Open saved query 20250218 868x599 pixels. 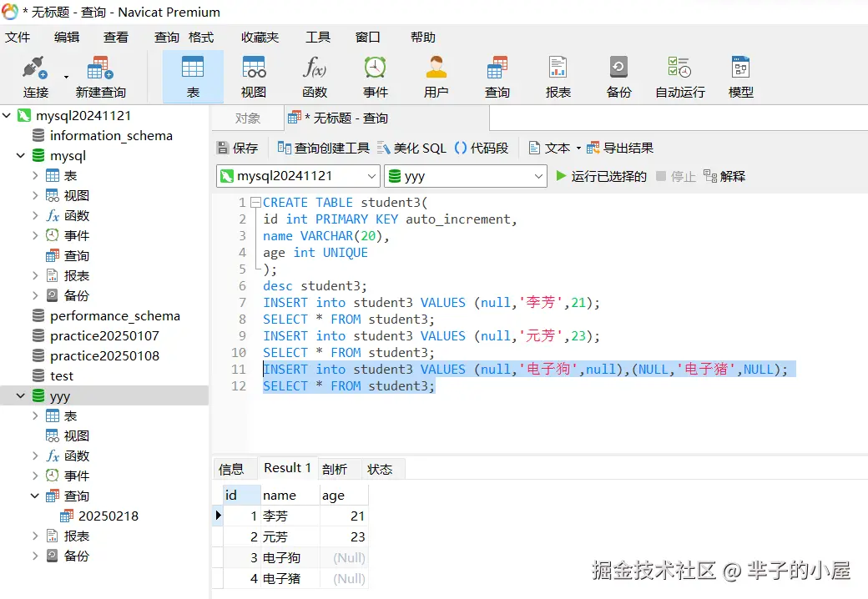click(108, 516)
